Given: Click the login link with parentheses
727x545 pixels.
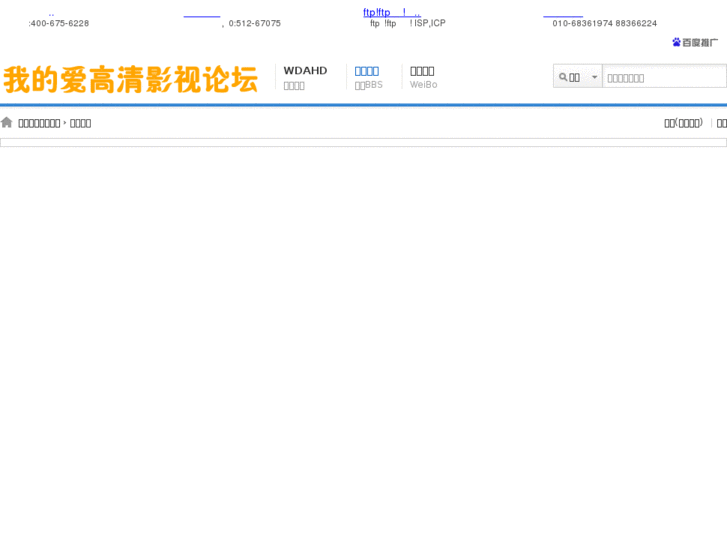Looking at the screenshot, I should [683, 123].
